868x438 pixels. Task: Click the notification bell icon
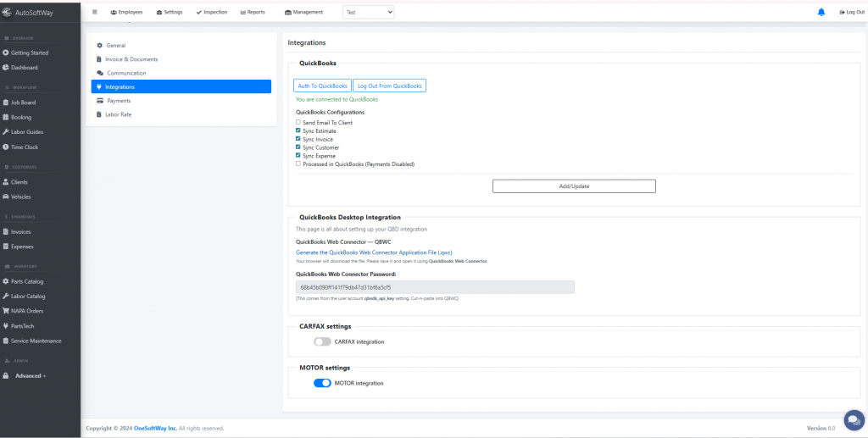coord(821,12)
